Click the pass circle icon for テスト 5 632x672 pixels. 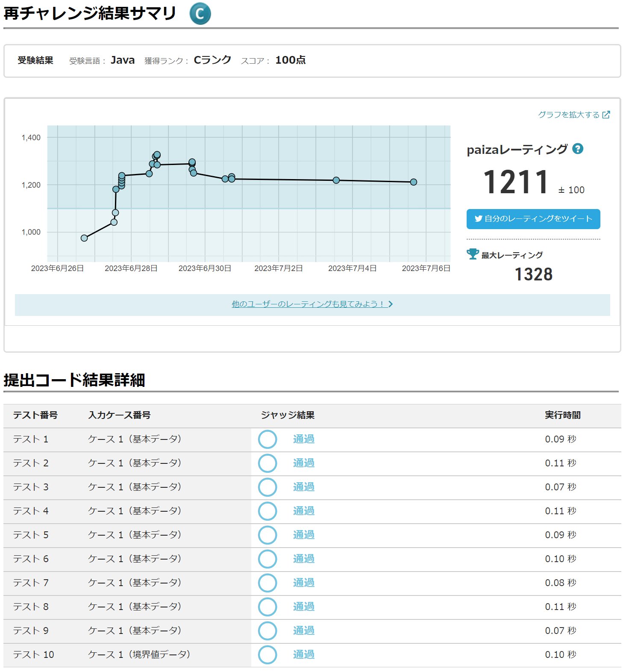click(x=267, y=535)
